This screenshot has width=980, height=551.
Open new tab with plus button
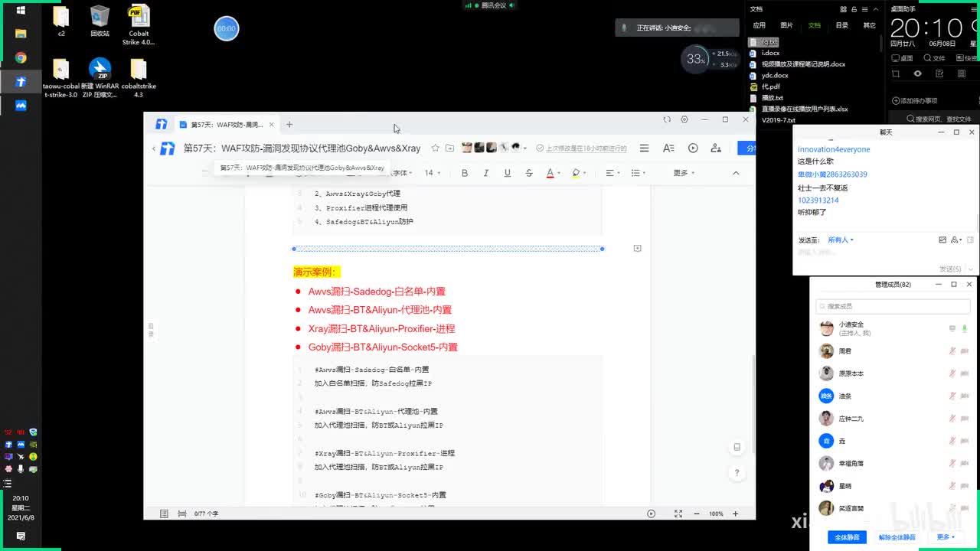click(x=289, y=124)
